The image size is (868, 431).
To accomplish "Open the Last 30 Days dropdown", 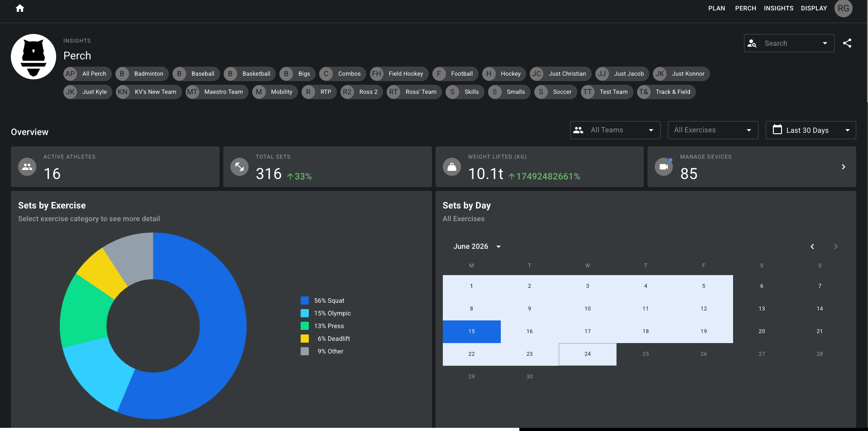I will point(810,130).
